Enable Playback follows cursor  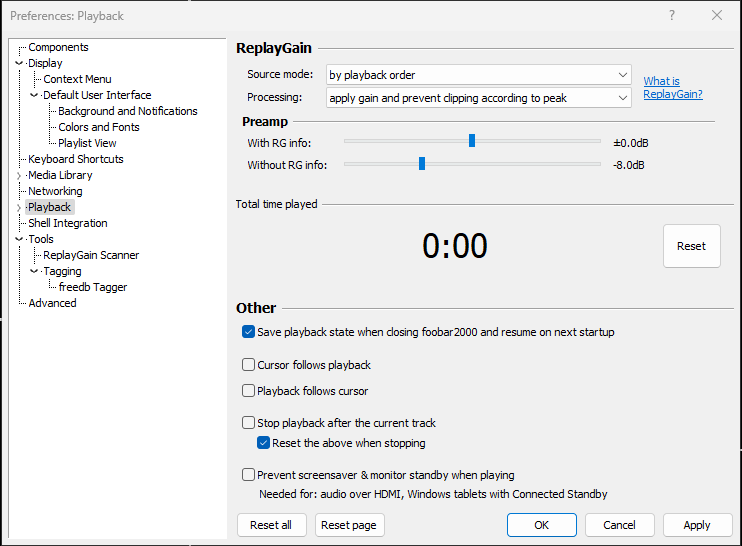click(x=249, y=391)
